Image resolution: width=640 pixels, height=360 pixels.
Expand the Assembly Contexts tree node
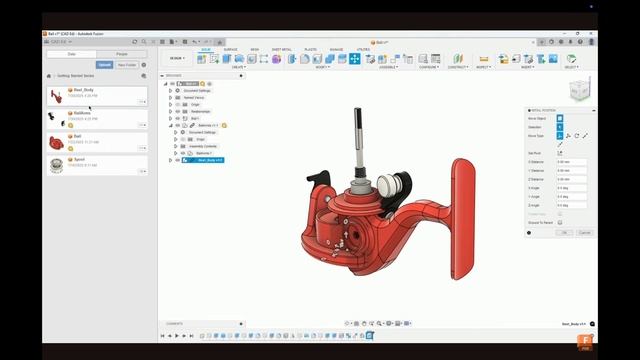click(x=176, y=146)
